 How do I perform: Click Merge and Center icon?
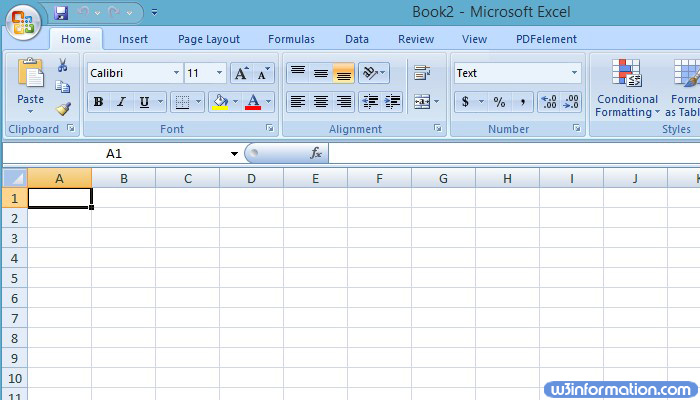(x=422, y=102)
